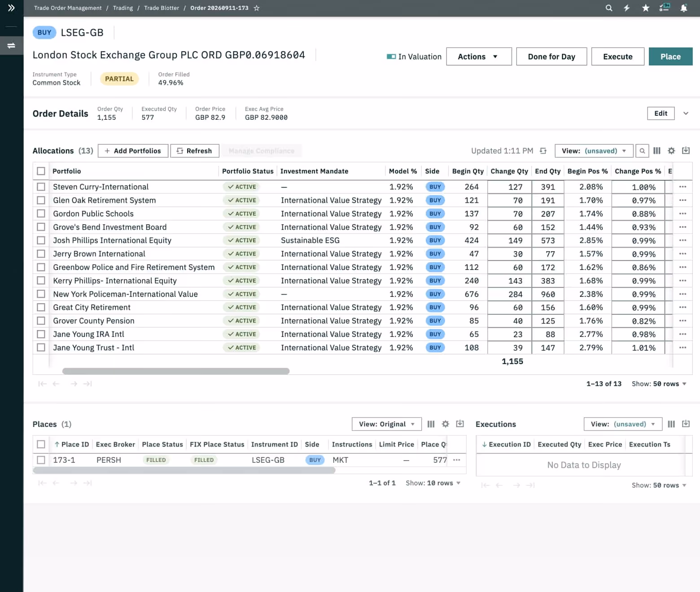Screen dimensions: 700x592
Task: Open Executions View (unsaved) dropdown
Action: (623, 424)
